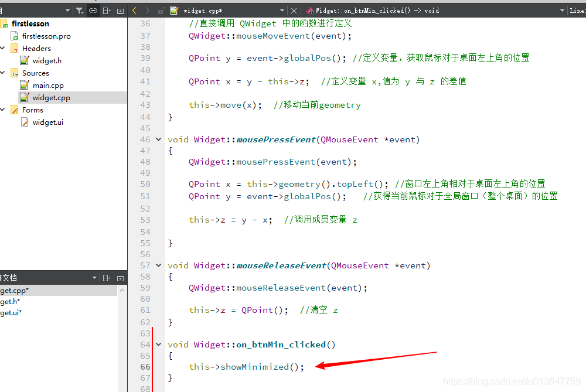Go forward with the grey arrow
This screenshot has height=392, width=586.
point(148,11)
